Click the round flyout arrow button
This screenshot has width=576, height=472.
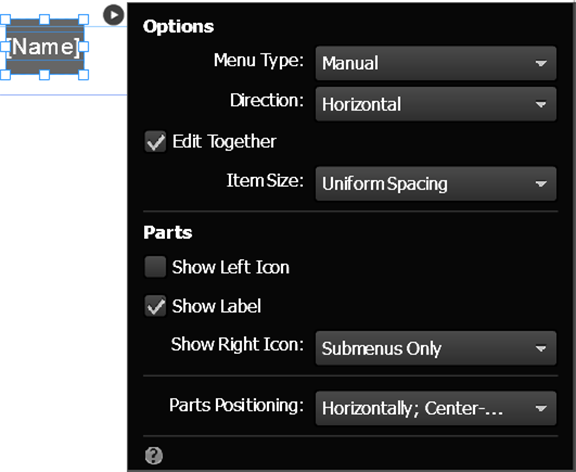coord(114,15)
